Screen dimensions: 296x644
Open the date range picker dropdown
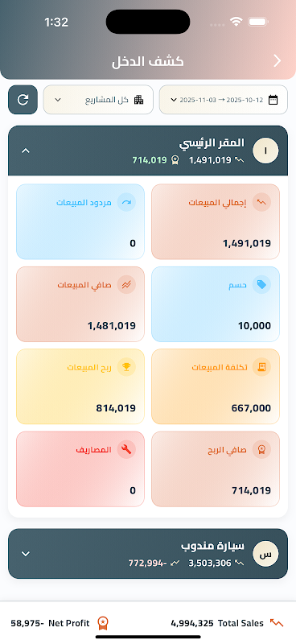coord(224,99)
